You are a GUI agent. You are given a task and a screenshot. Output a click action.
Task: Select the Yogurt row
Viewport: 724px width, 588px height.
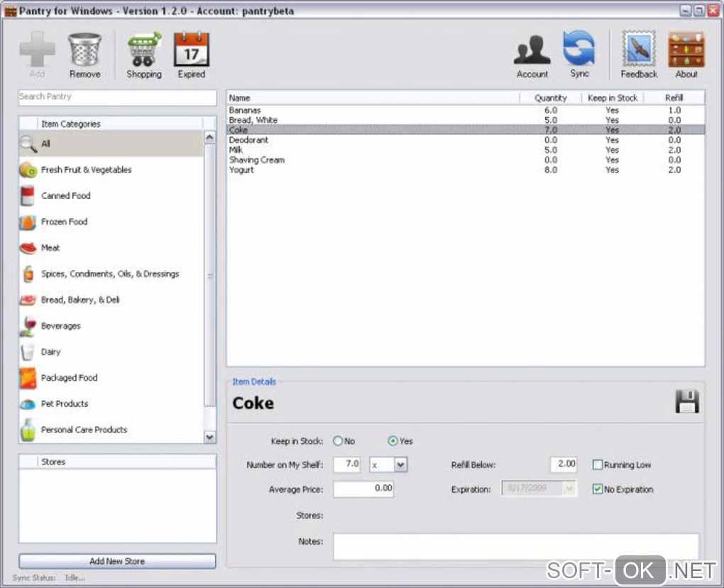[x=466, y=170]
